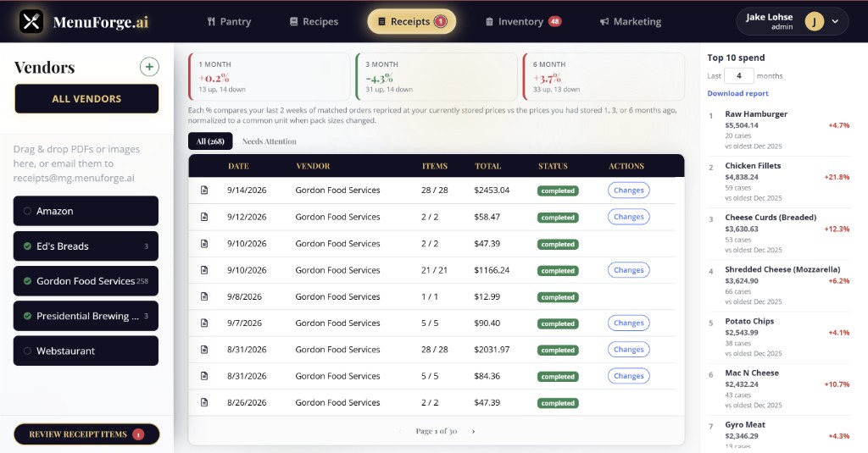Click Ed's Breads green check circle
Screen dimensions: 868x453
tap(27, 246)
